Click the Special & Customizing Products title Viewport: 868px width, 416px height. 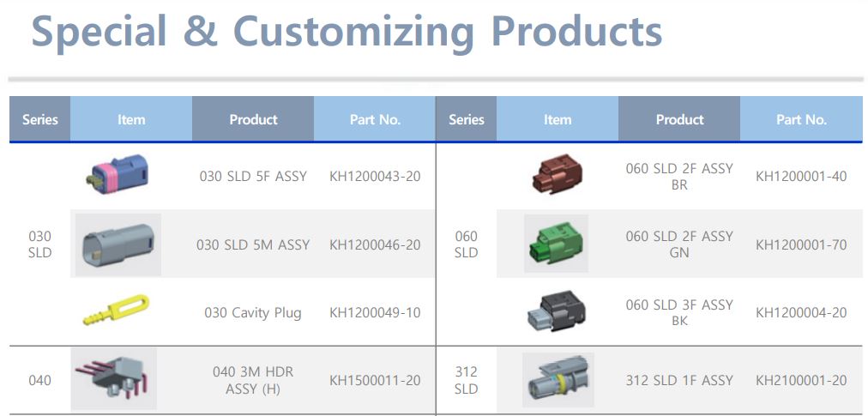(347, 32)
